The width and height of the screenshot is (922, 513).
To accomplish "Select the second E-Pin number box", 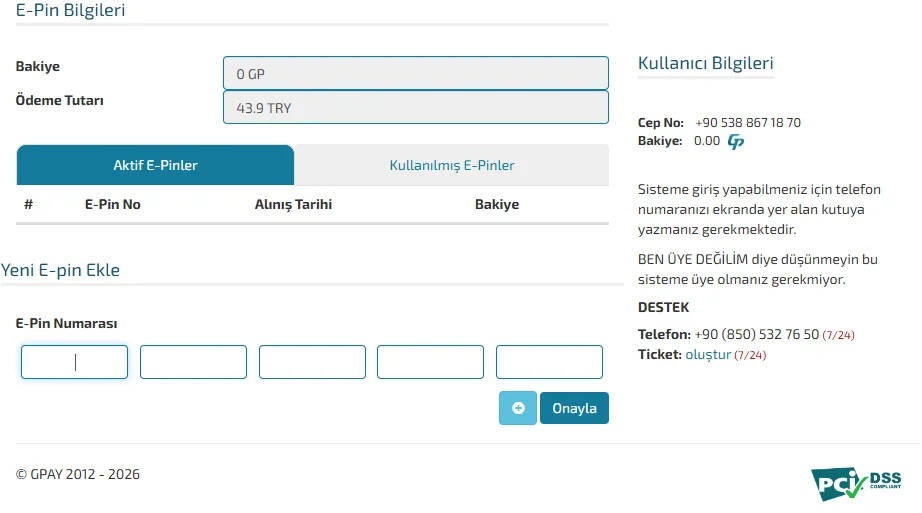I will tap(193, 362).
